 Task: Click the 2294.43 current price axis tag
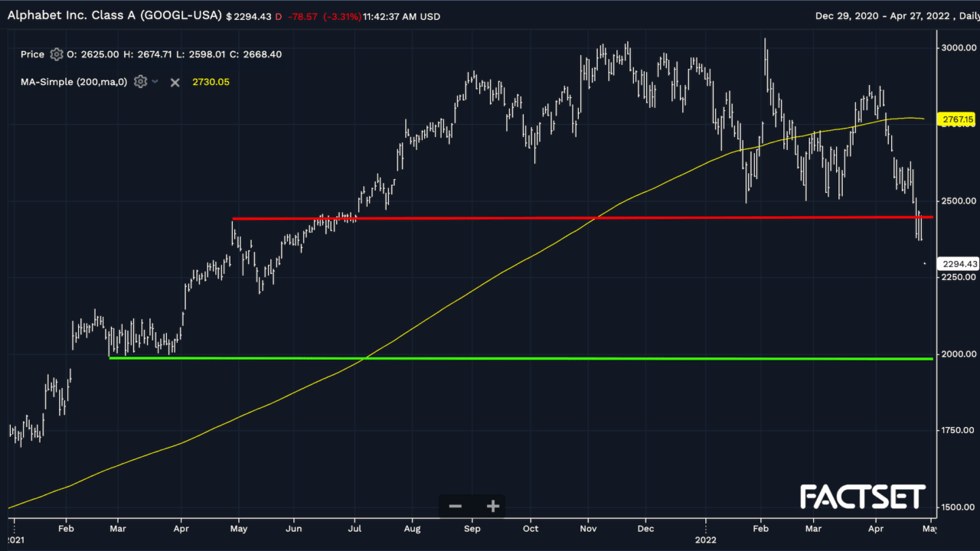point(958,264)
